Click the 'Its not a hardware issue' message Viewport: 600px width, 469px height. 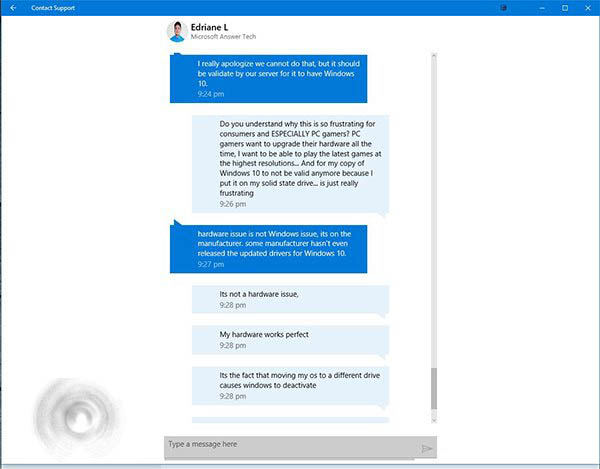click(290, 299)
